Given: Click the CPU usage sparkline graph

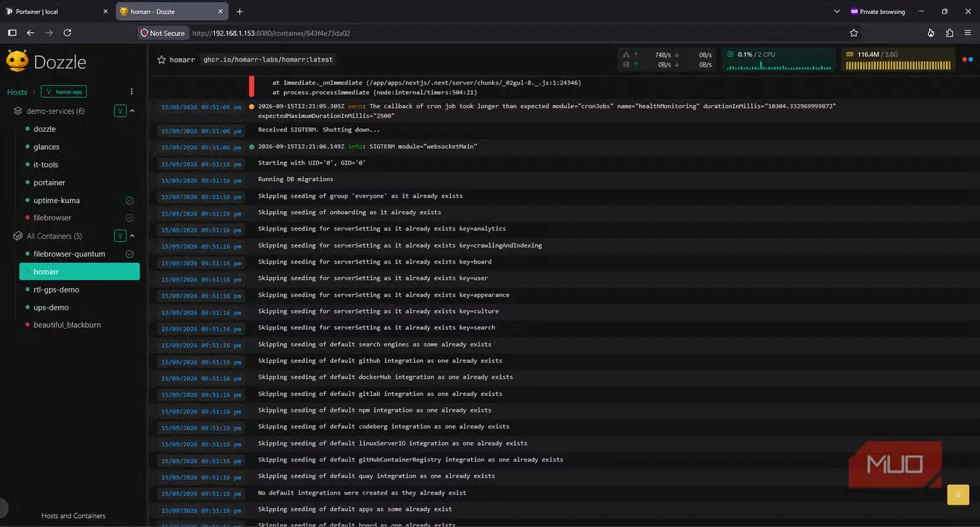Looking at the screenshot, I should (779, 65).
